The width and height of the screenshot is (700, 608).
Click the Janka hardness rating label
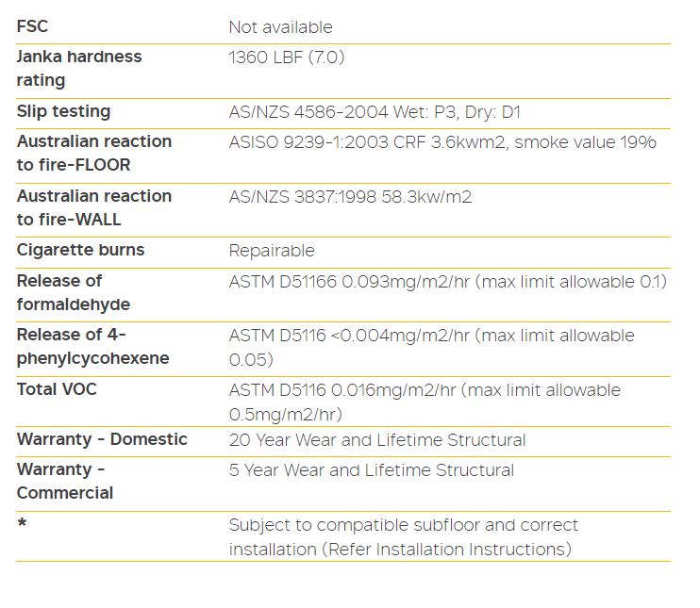[79, 69]
